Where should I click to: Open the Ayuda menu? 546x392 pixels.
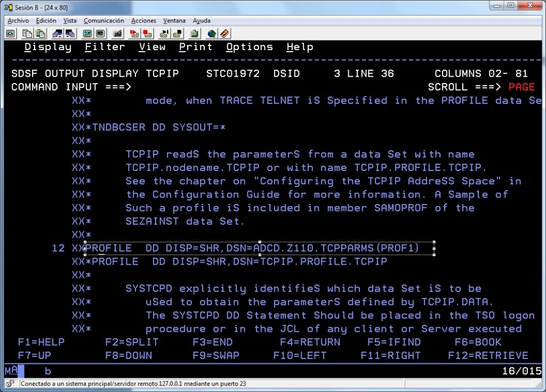(201, 21)
